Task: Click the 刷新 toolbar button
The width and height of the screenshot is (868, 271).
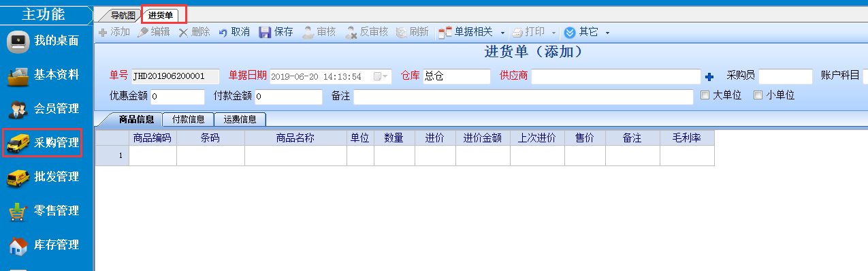Action: click(x=413, y=32)
